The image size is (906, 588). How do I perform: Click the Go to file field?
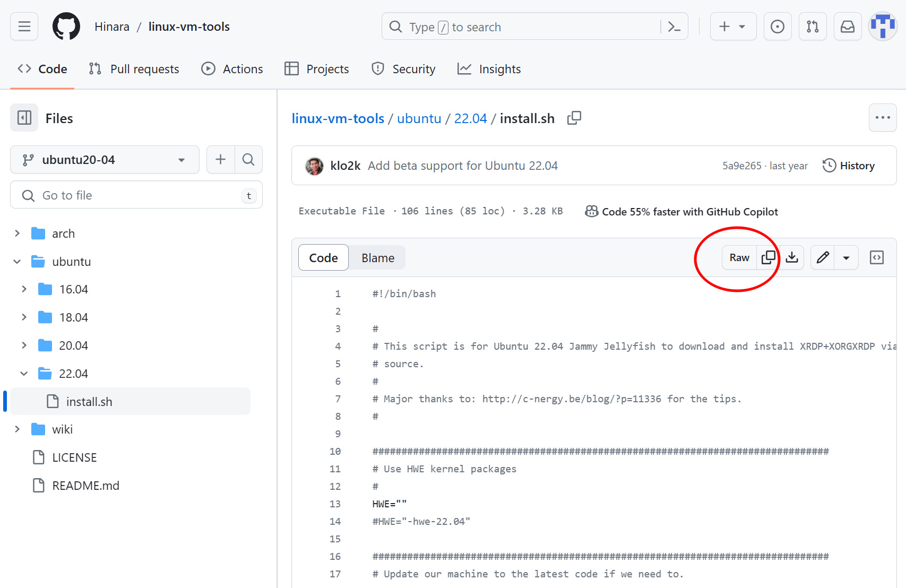pos(136,195)
